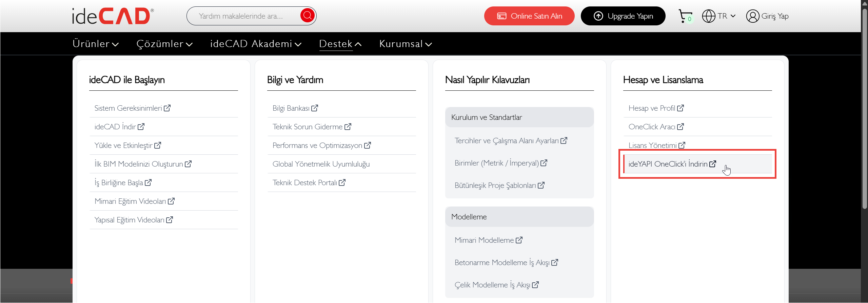
Task: Click the ideCAD logo
Action: coord(113,16)
